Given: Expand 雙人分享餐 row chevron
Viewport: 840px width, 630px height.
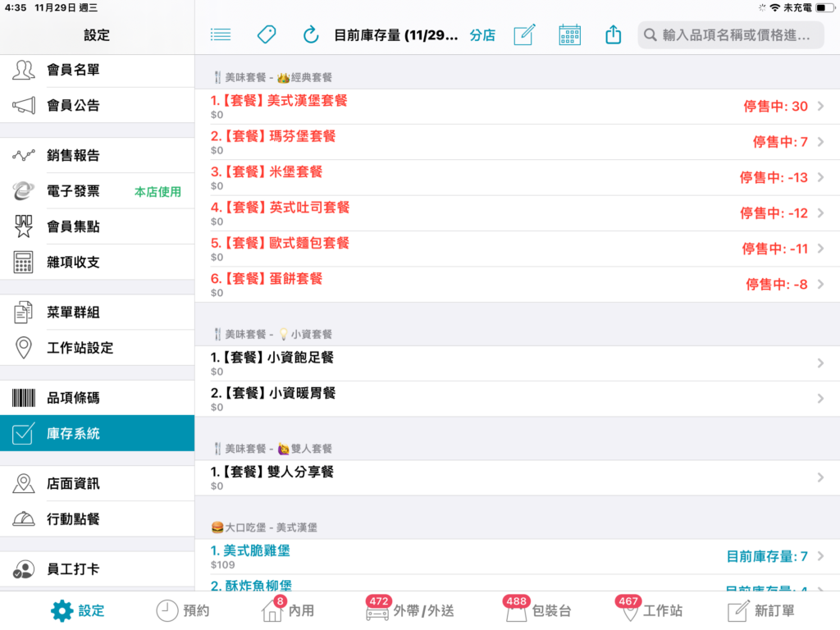Looking at the screenshot, I should point(820,477).
